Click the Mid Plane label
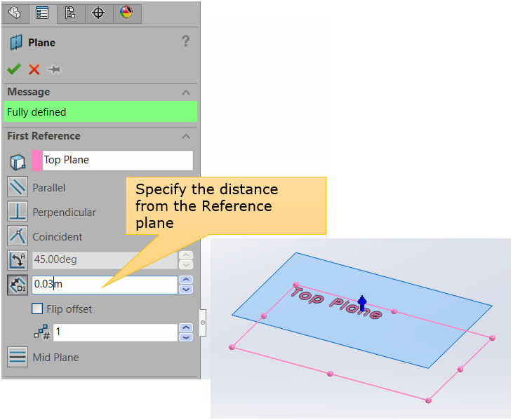Image resolution: width=513 pixels, height=420 pixels. 56,358
